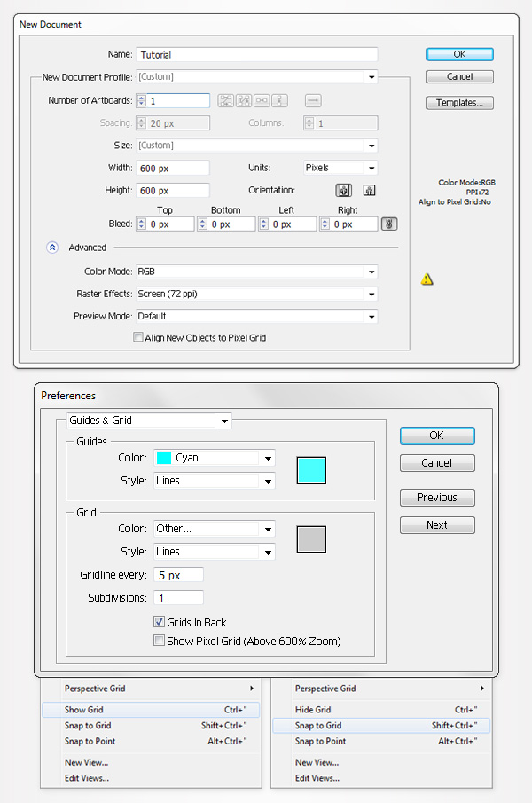Select the Grid by Row artboard layout icon
The width and height of the screenshot is (532, 803).
[225, 101]
